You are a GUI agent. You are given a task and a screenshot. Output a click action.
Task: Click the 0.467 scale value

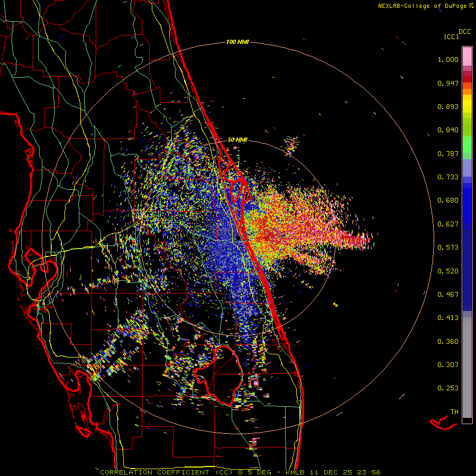(x=448, y=295)
